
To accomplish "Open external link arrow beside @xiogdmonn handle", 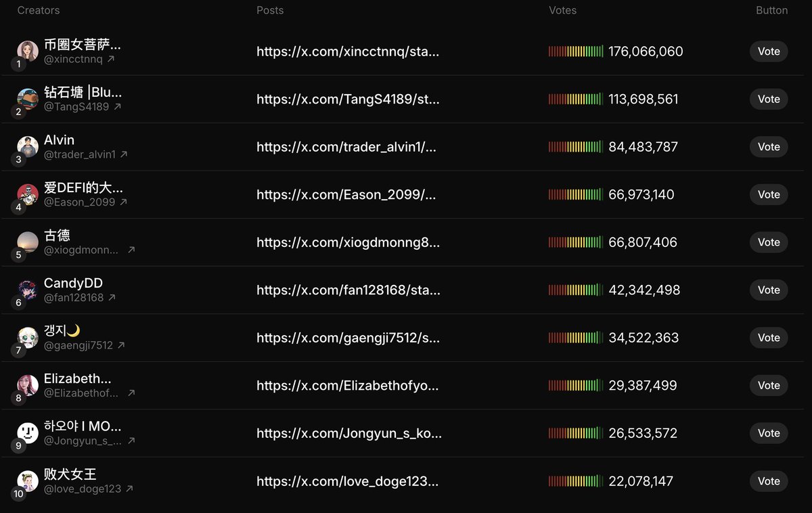I will (x=131, y=250).
